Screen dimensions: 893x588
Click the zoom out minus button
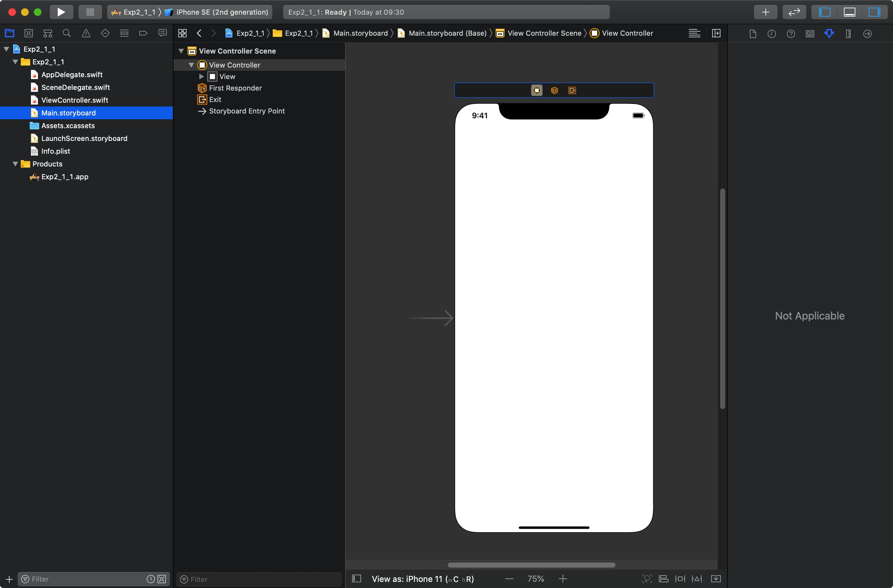[509, 579]
